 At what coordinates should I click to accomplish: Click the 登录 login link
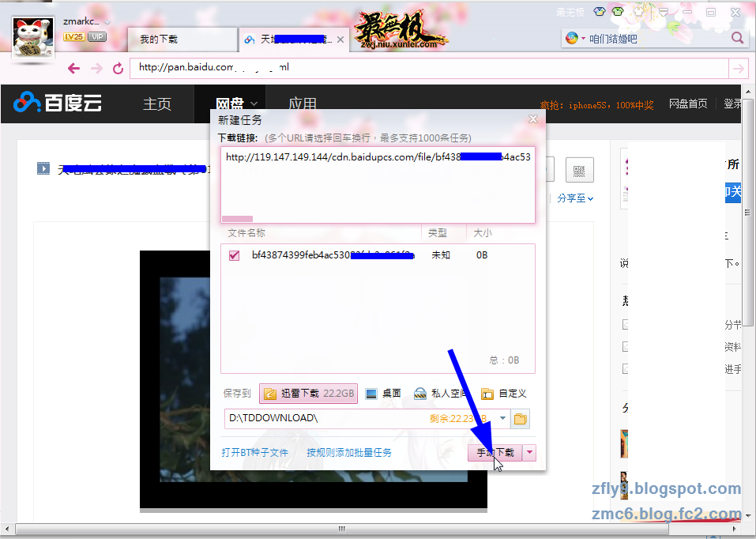tap(732, 104)
